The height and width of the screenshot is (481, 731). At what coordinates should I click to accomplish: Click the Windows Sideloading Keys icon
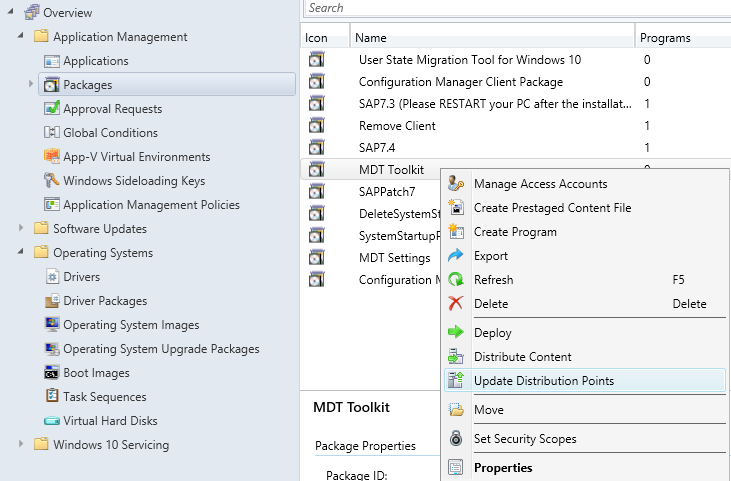52,181
